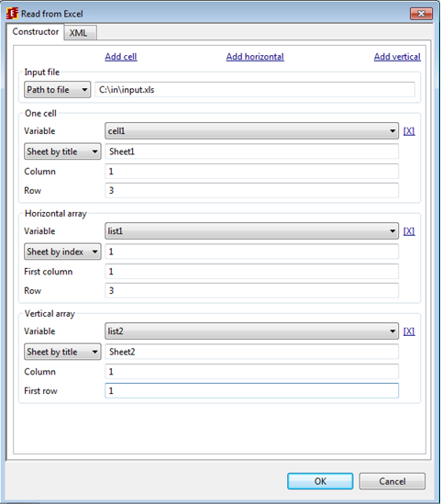
Task: Switch to the Constructor tab
Action: 36,31
